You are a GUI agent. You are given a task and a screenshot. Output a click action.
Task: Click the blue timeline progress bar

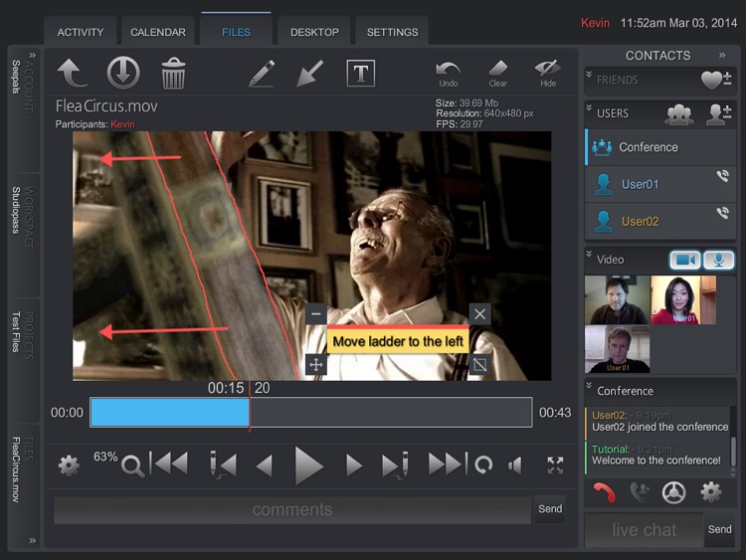tap(169, 413)
